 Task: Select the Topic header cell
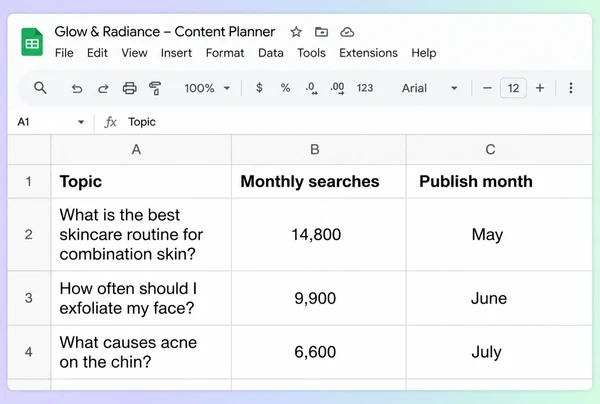[141, 181]
